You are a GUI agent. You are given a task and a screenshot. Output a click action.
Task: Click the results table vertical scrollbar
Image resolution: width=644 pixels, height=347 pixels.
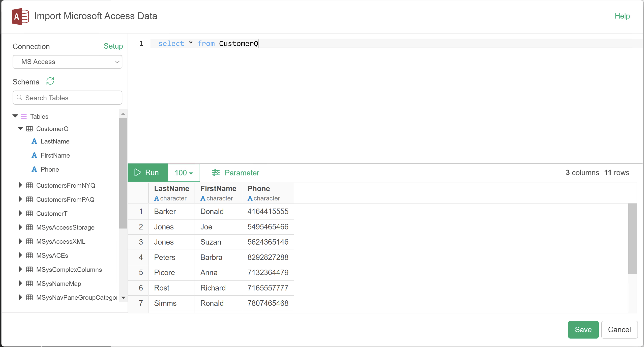(632, 239)
